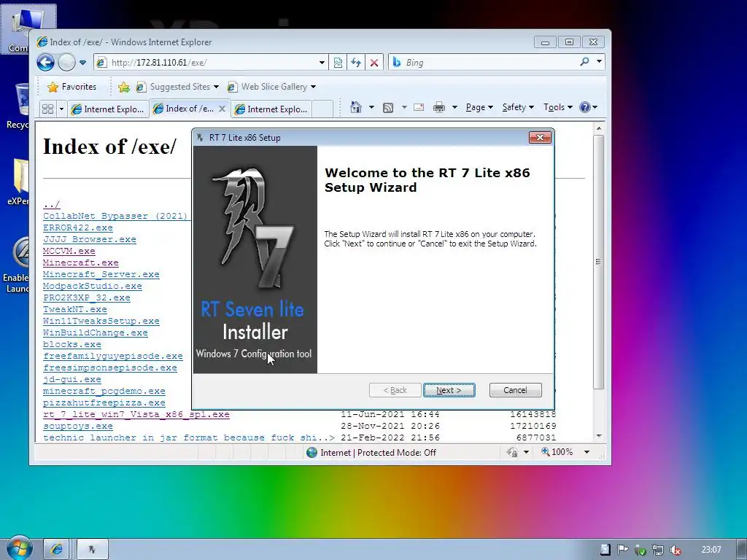Open ModpackStudio.exe link
Viewport: 747px width, 560px height.
pyautogui.click(x=93, y=286)
